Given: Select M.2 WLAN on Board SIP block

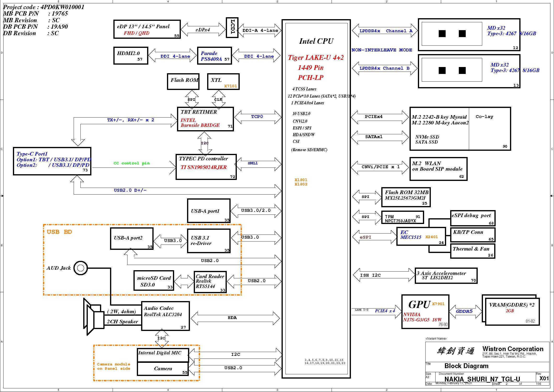Looking at the screenshot, I should (438, 169).
